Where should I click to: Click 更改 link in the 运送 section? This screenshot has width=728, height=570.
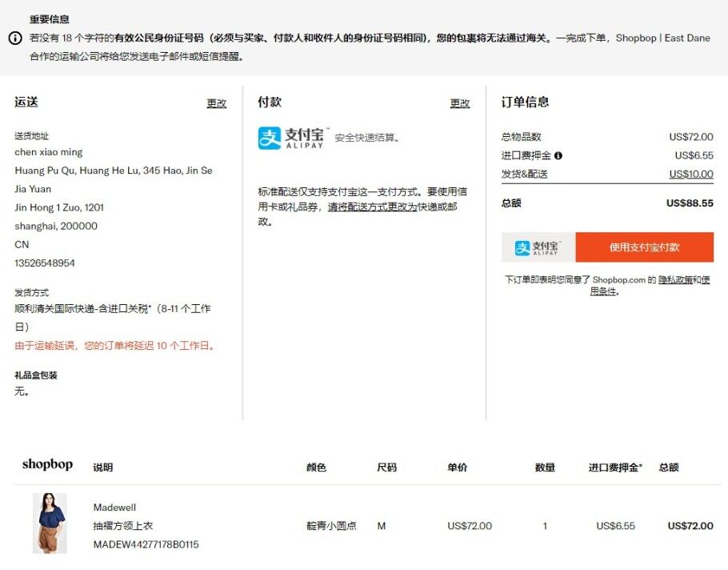point(216,103)
